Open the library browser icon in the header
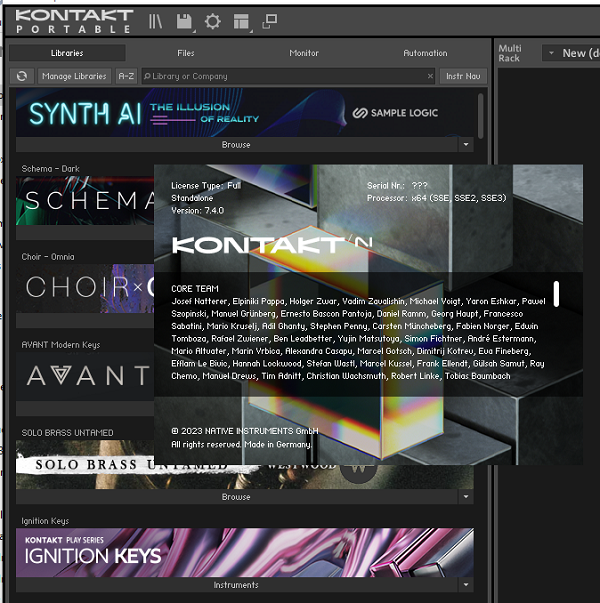600x603 pixels. pyautogui.click(x=155, y=21)
